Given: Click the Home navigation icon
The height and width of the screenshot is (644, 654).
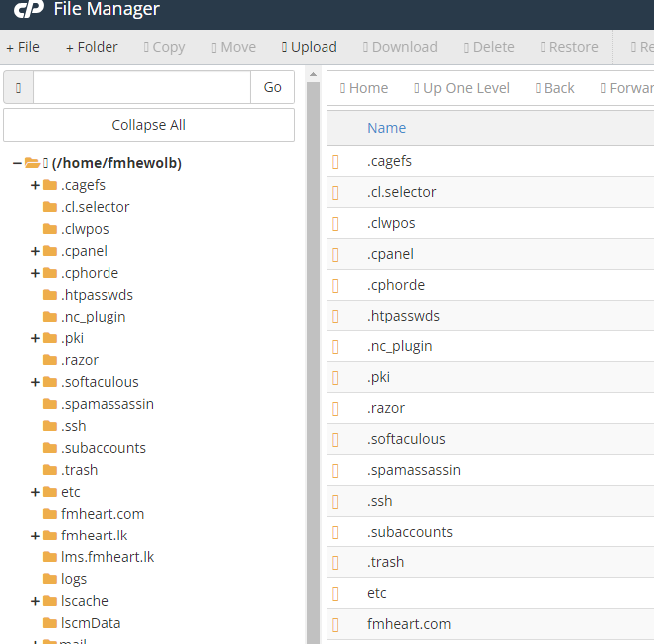Looking at the screenshot, I should pos(342,88).
